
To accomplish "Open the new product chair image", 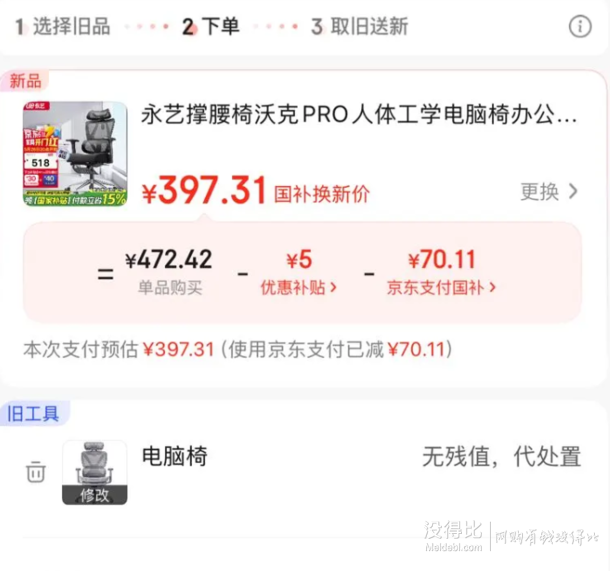I will click(x=75, y=154).
